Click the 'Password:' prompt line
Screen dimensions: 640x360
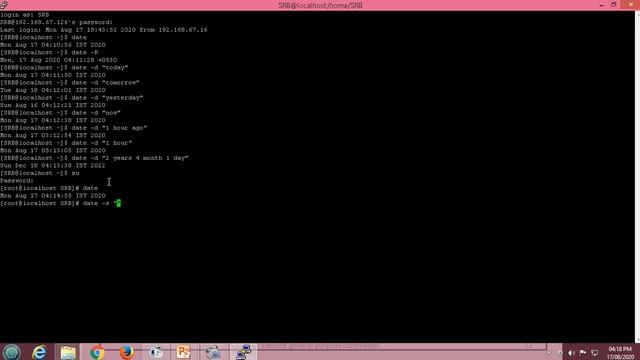click(x=17, y=180)
